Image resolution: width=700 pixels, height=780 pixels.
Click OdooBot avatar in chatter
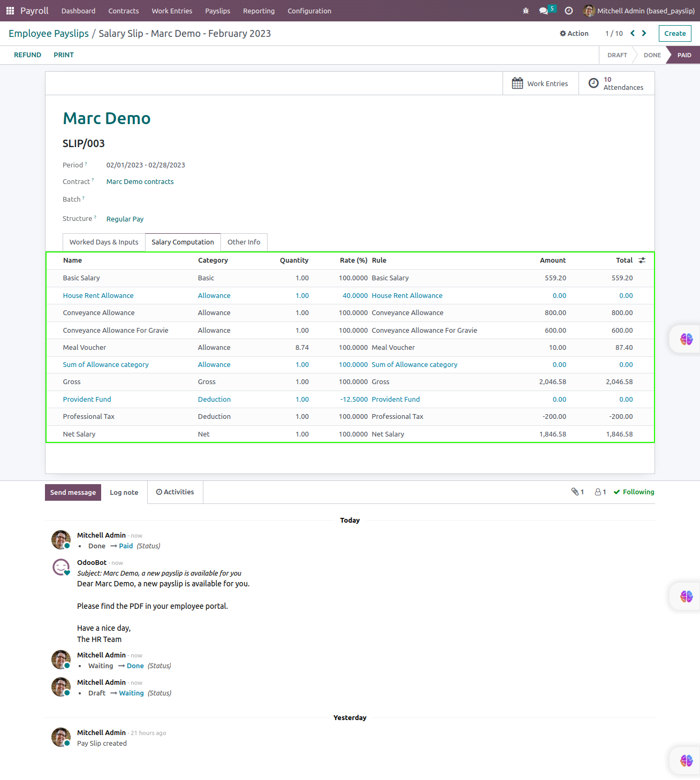click(x=61, y=567)
